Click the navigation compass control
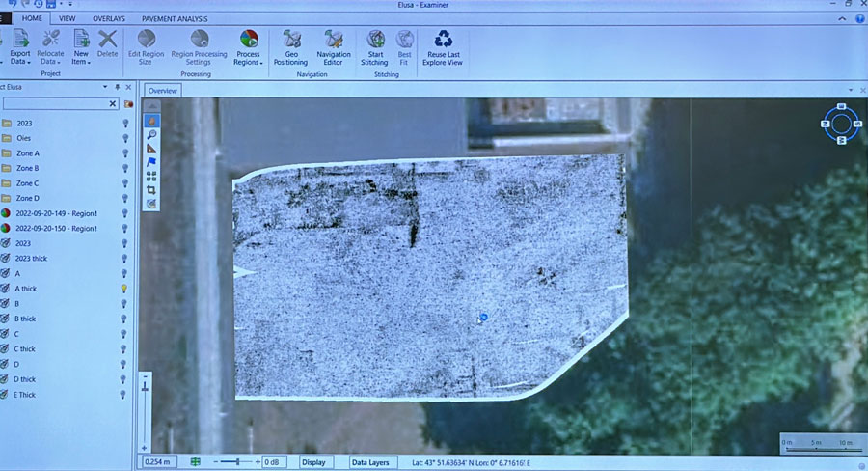This screenshot has width=868, height=471. (840, 123)
